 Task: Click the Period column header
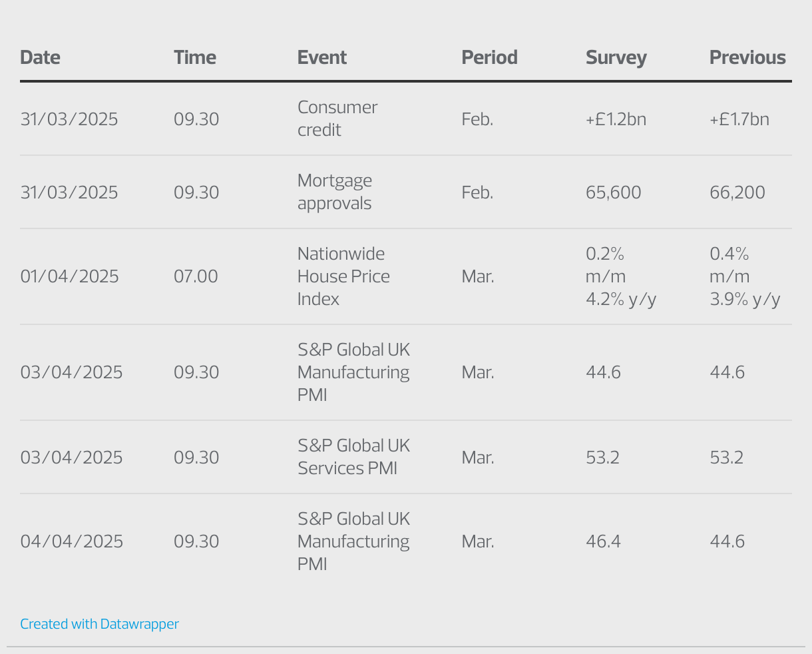tap(489, 57)
